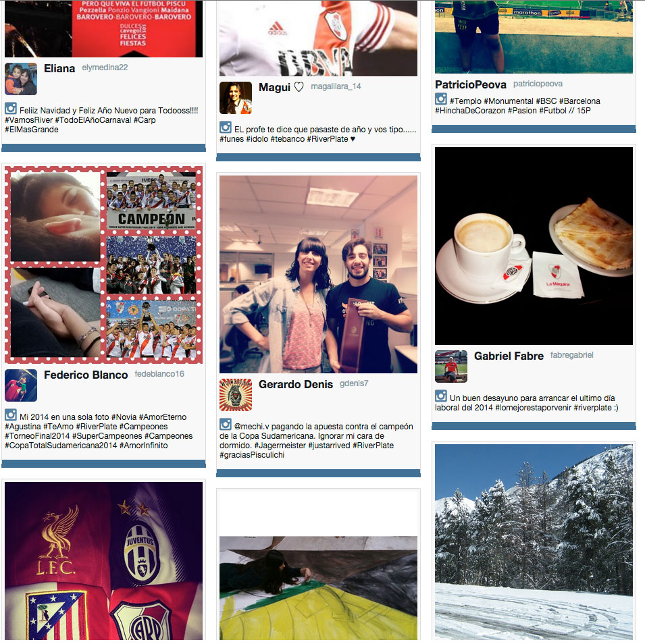Screen dimensions: 645x644
Task: View the CAMPEÓN collage photo
Action: tap(103, 265)
